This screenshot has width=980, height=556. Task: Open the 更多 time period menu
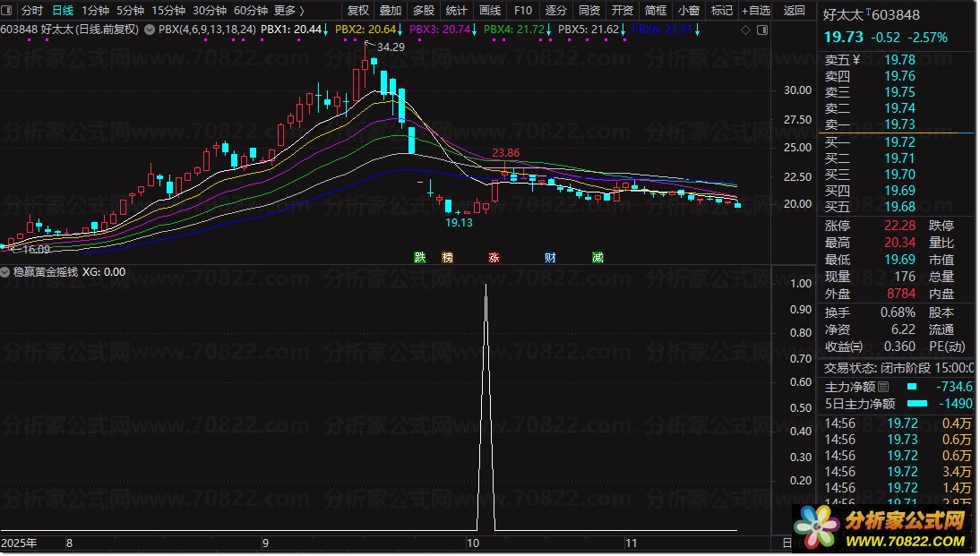pos(288,11)
